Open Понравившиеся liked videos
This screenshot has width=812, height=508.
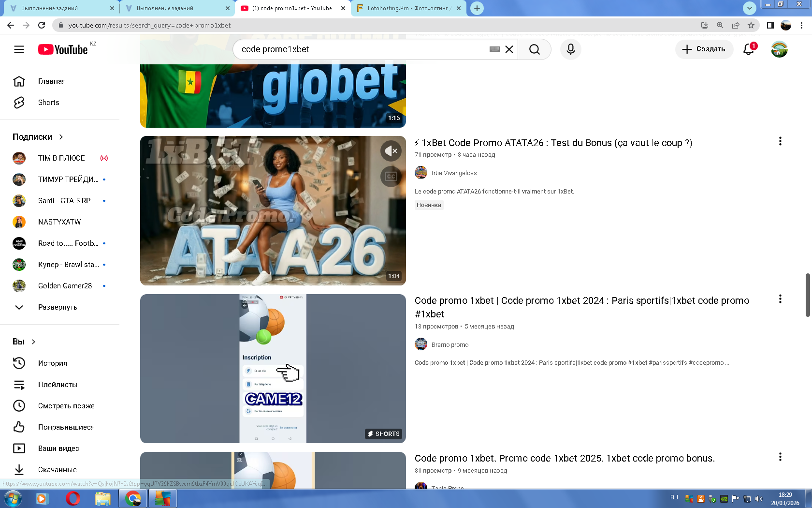59,427
